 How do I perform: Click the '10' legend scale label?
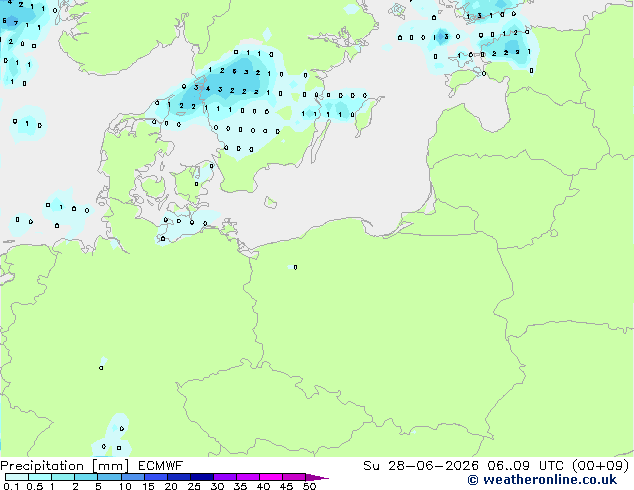tap(125, 486)
